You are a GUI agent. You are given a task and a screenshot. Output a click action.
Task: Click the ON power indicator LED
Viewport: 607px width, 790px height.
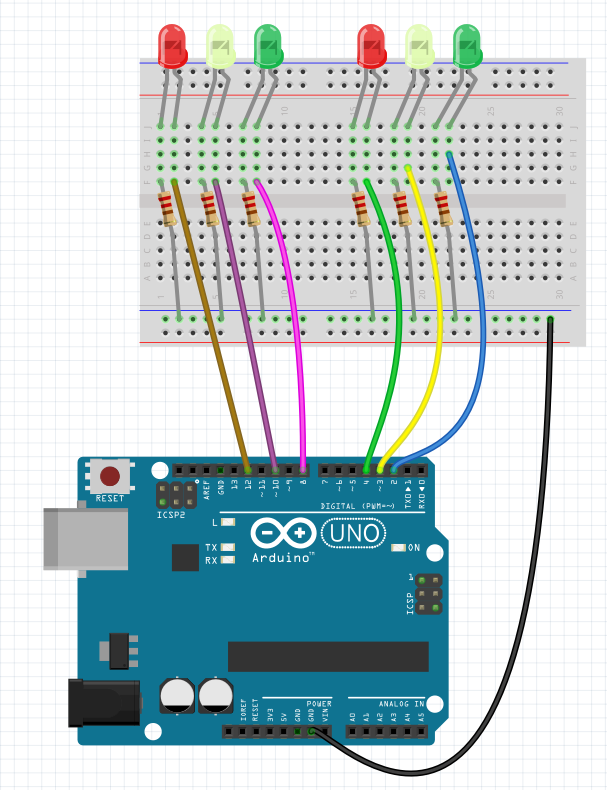399,547
